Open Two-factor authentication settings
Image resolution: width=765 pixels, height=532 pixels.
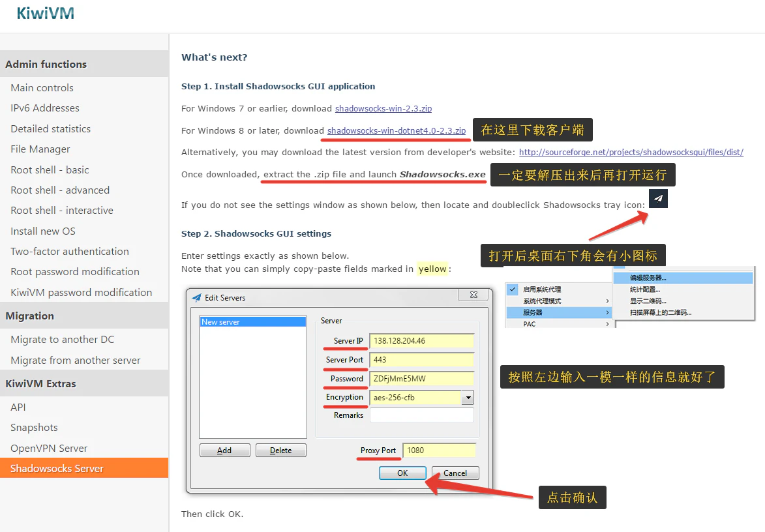[70, 251]
